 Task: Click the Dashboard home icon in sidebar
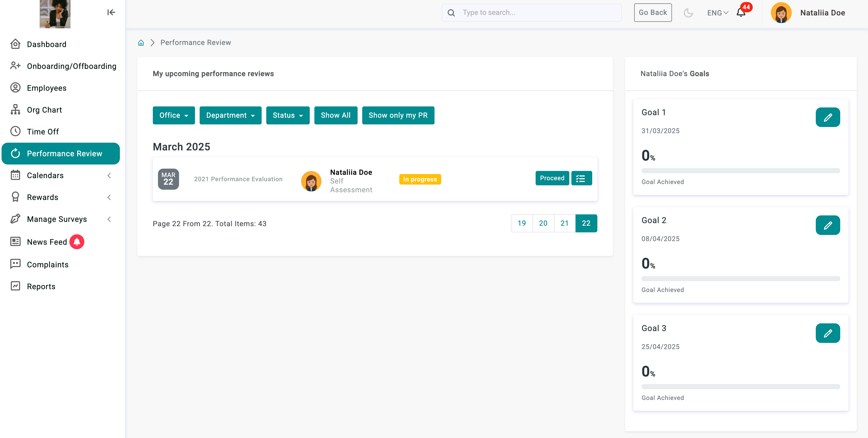pos(15,44)
